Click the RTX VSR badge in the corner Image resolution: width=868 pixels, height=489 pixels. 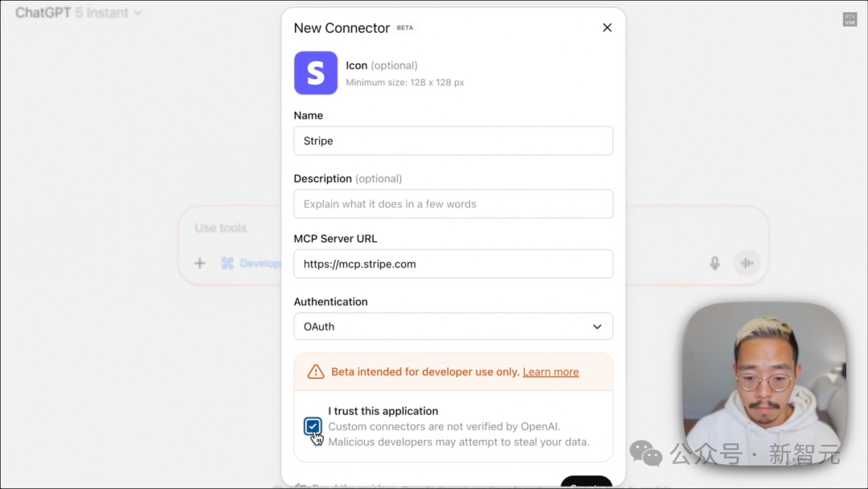850,19
